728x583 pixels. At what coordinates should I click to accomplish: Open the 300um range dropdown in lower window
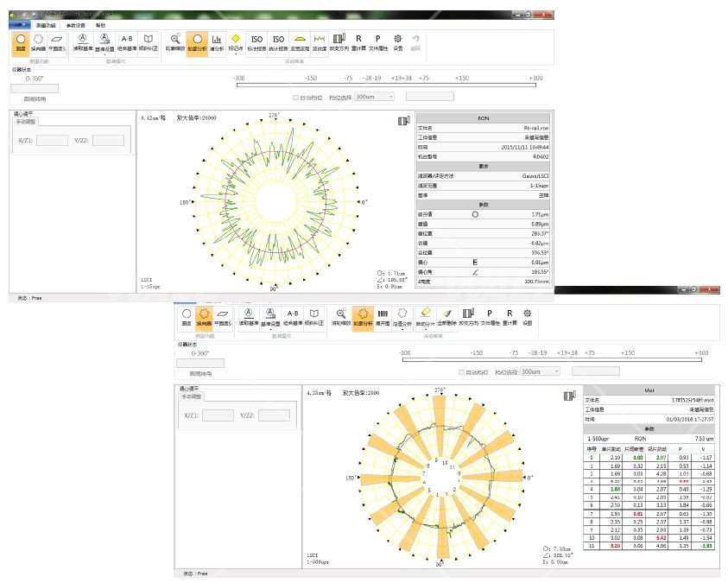(540, 371)
